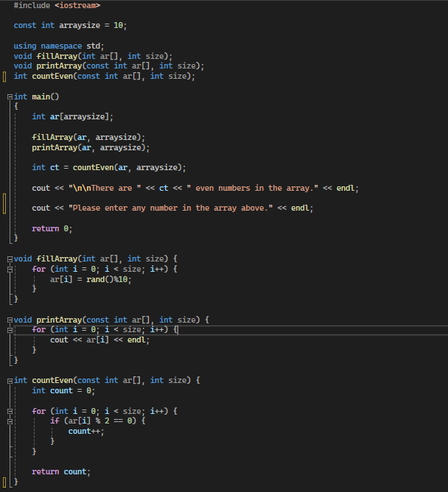Collapse the void printArray function definition
448x492 pixels.
click(x=10, y=320)
